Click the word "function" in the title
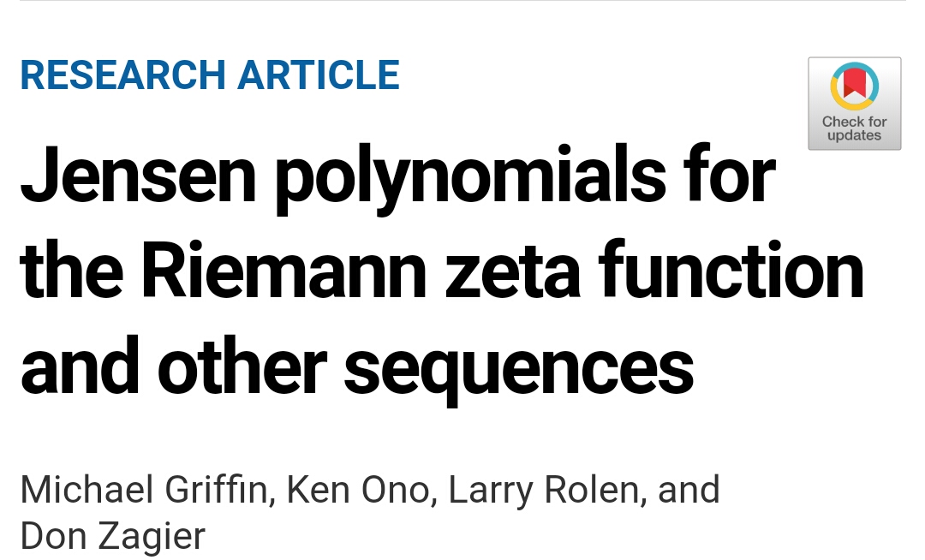This screenshot has height=560, width=925. pos(731,271)
